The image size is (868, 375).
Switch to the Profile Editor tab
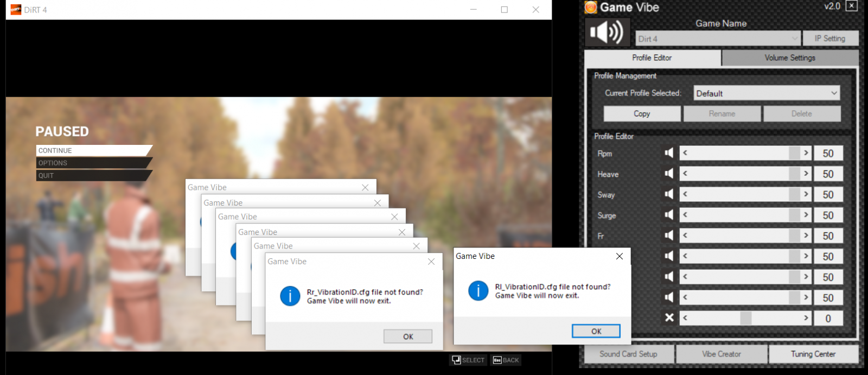coord(652,58)
